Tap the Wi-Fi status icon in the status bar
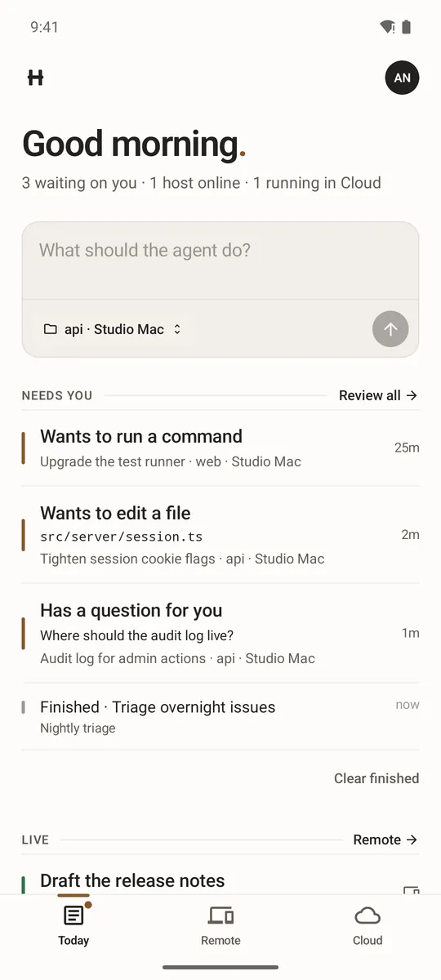 click(x=387, y=27)
